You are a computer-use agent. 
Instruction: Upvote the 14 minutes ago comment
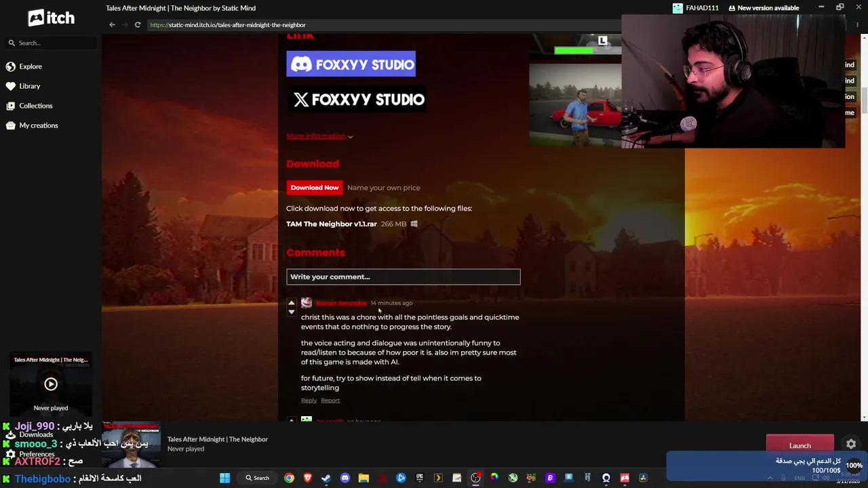pyautogui.click(x=292, y=302)
